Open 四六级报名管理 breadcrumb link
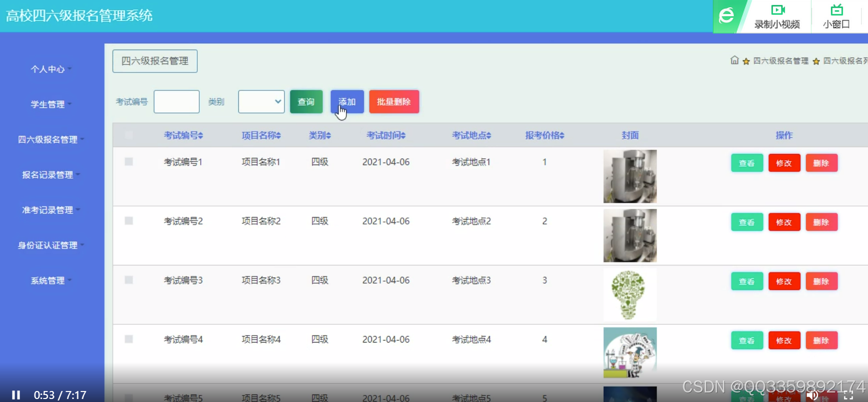The height and width of the screenshot is (402, 868). coord(780,61)
